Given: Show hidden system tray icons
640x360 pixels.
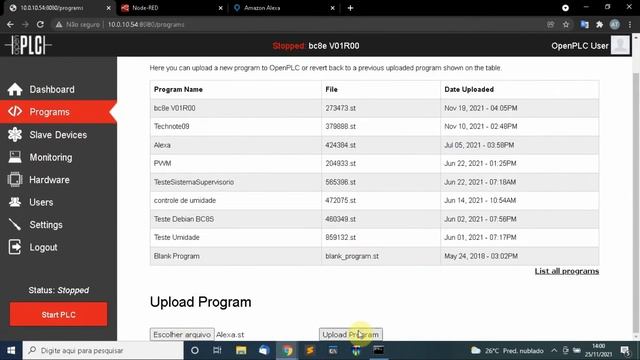Looking at the screenshot, I should tap(554, 350).
